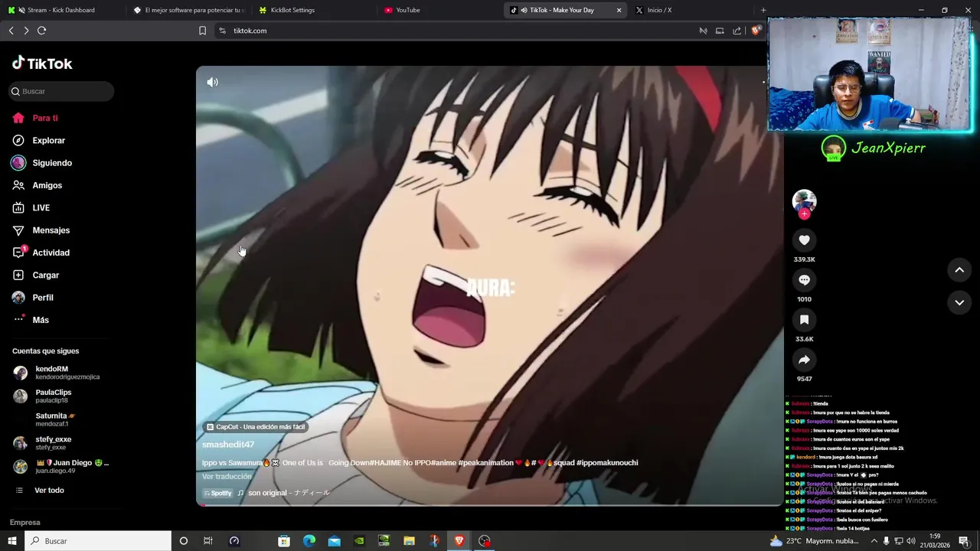
Task: Go to the previous video with up chevron
Action: coord(959,269)
